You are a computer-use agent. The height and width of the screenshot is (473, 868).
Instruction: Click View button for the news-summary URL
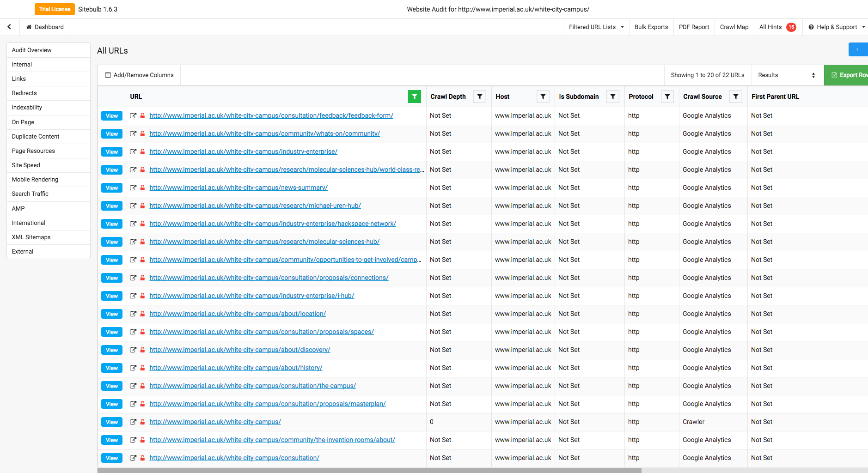click(x=112, y=188)
